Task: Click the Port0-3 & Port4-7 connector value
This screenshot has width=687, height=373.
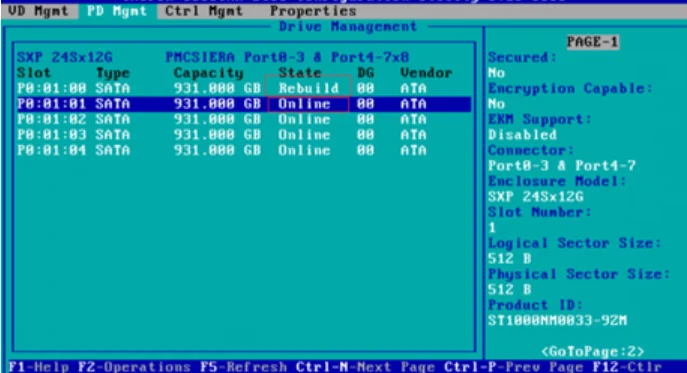Action: point(562,166)
